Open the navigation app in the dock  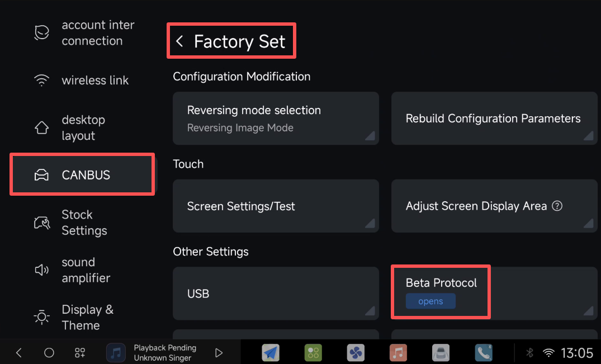[271, 352]
